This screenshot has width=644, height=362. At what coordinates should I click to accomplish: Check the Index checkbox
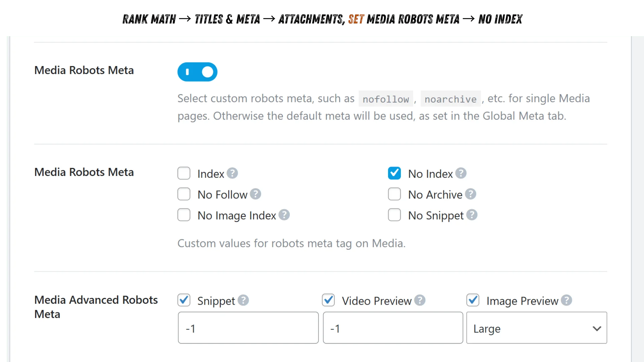(x=184, y=173)
